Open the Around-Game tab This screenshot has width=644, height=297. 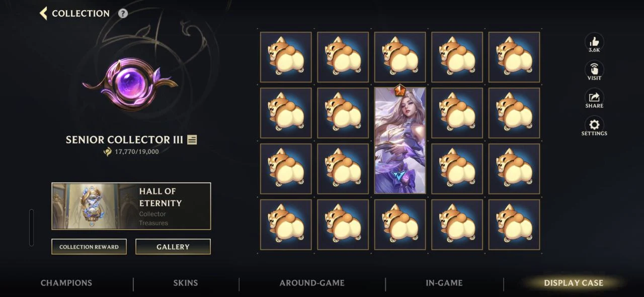pos(312,283)
